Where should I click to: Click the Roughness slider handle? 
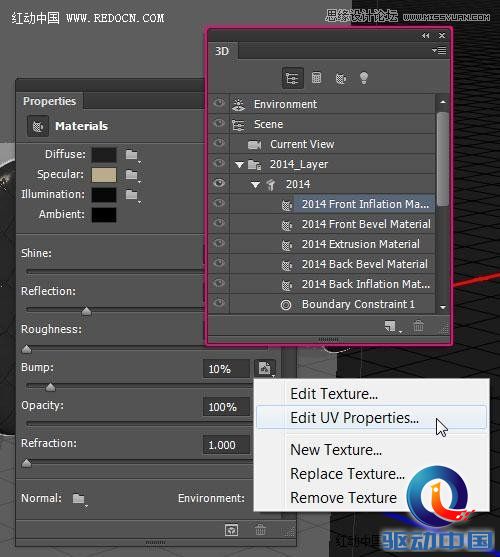[26, 349]
